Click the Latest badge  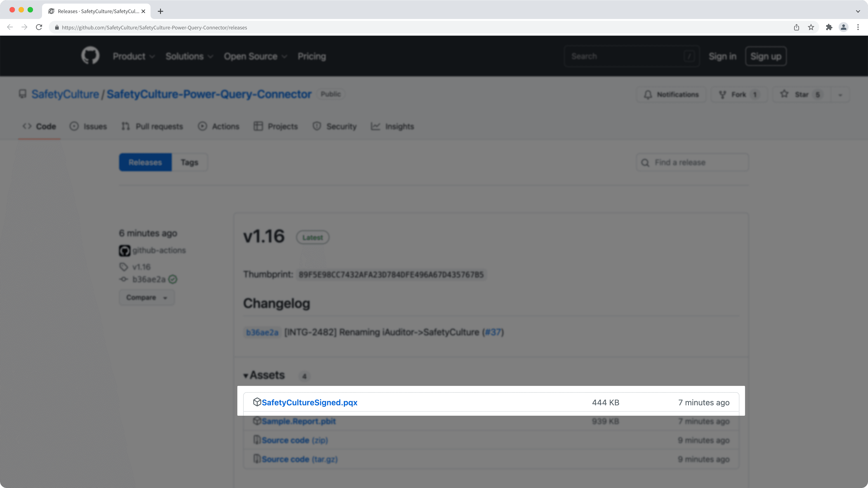(313, 237)
